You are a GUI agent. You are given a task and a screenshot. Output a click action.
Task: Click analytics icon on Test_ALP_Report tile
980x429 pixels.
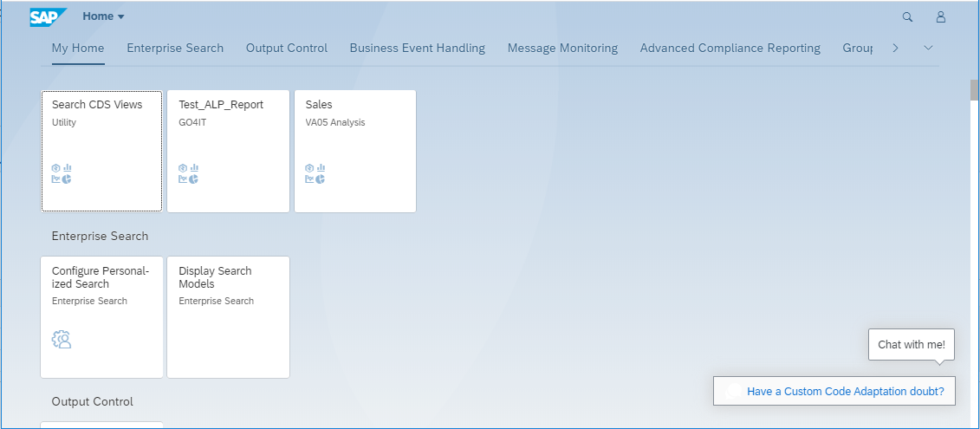coord(189,173)
